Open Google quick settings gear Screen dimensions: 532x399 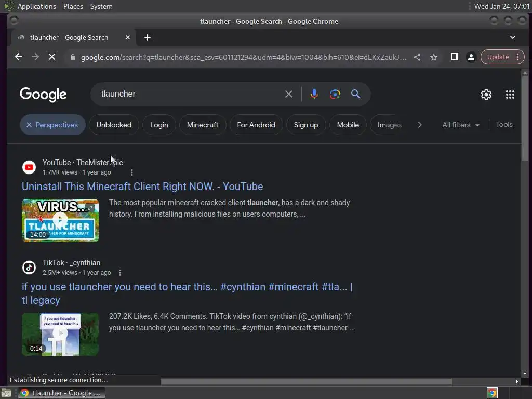pyautogui.click(x=486, y=95)
